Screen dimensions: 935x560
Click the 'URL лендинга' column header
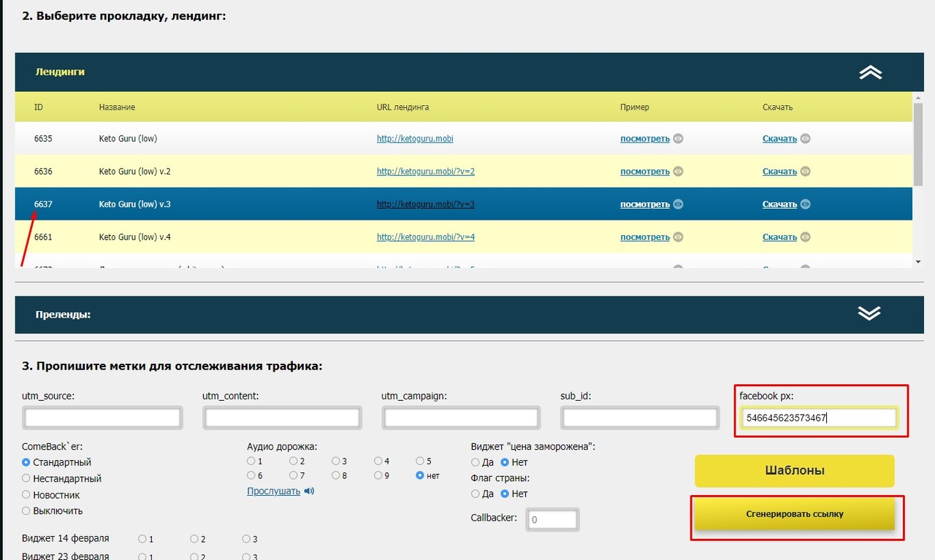click(x=402, y=107)
